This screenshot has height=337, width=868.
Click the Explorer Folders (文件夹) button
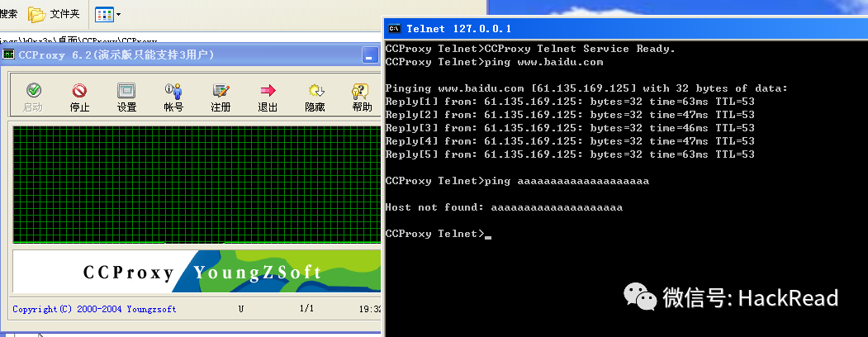click(55, 14)
